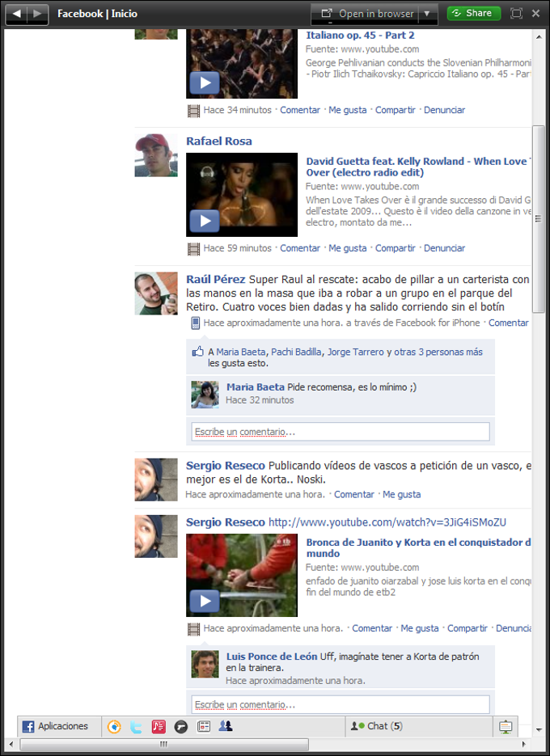Click Me gusta on Publicando vídeos post

pyautogui.click(x=401, y=495)
